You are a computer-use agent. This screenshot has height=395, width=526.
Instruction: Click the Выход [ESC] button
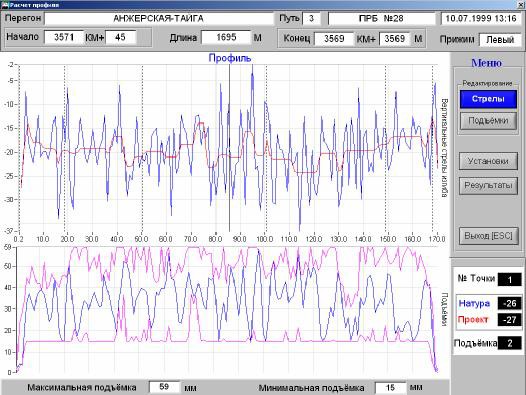[x=488, y=236]
